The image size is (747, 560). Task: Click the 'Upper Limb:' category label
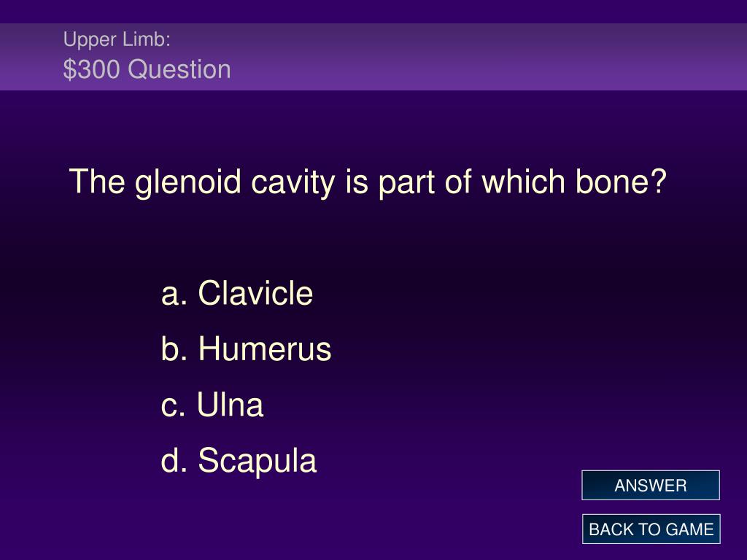point(117,39)
